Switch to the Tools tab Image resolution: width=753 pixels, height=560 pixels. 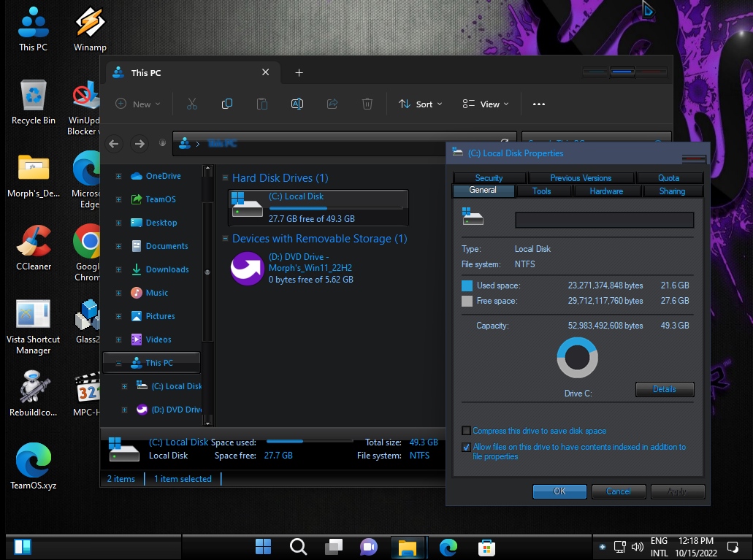tap(541, 191)
